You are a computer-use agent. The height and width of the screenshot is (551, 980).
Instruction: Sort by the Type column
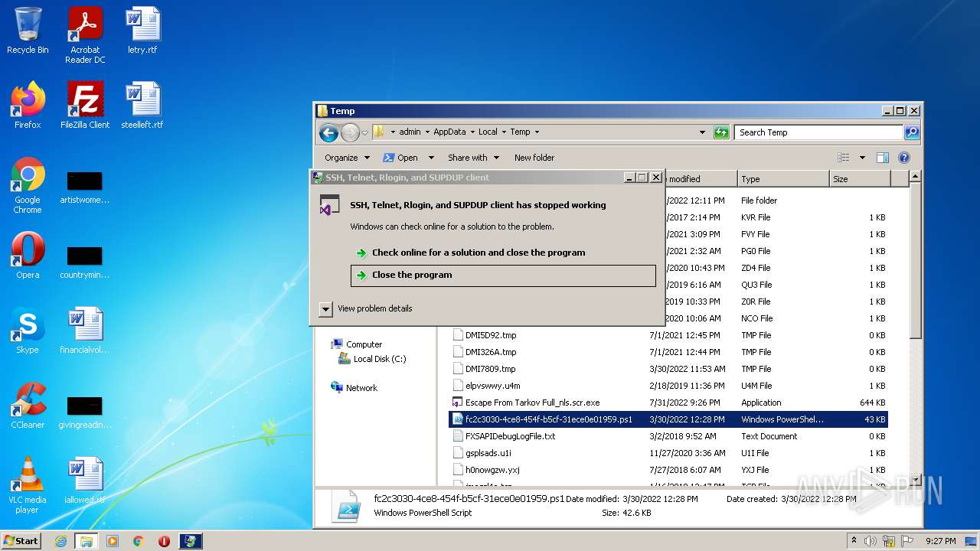783,179
